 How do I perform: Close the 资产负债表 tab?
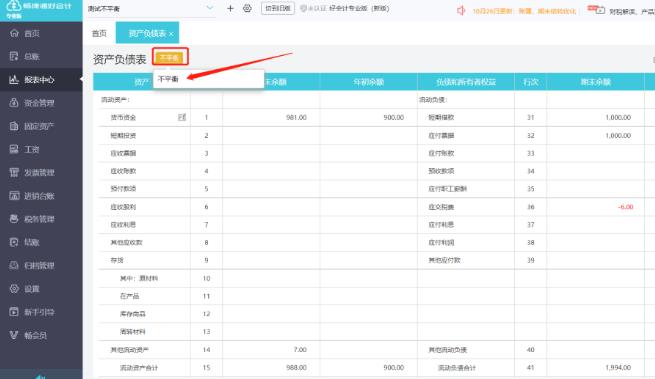(171, 34)
